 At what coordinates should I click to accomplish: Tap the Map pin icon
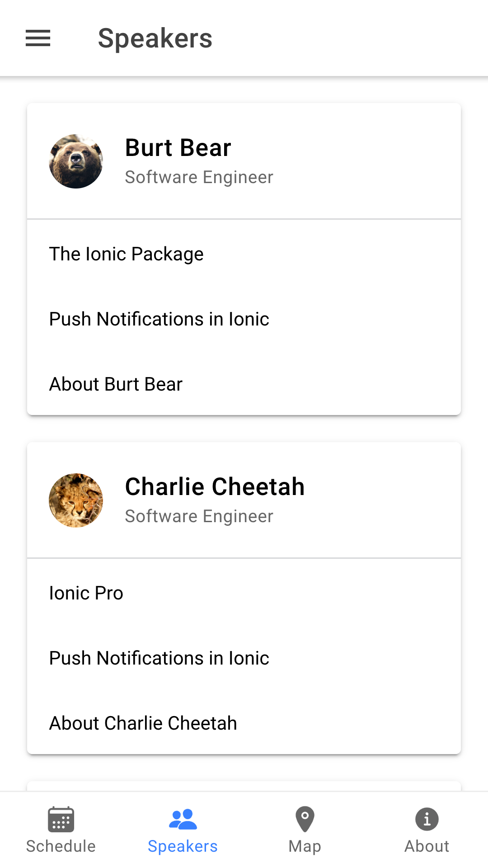[x=305, y=819]
